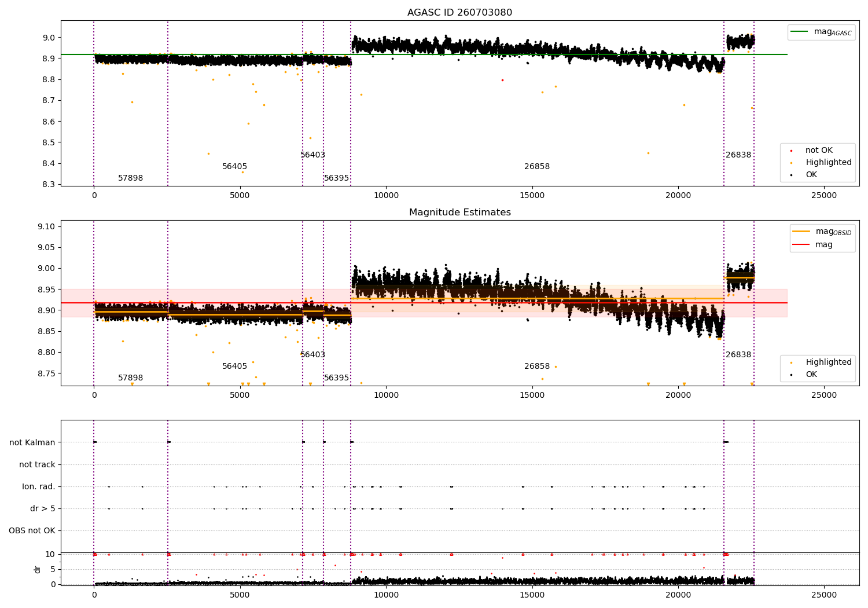Click obsid label 56405 in top plot
This screenshot has width=868, height=608.
pos(234,167)
